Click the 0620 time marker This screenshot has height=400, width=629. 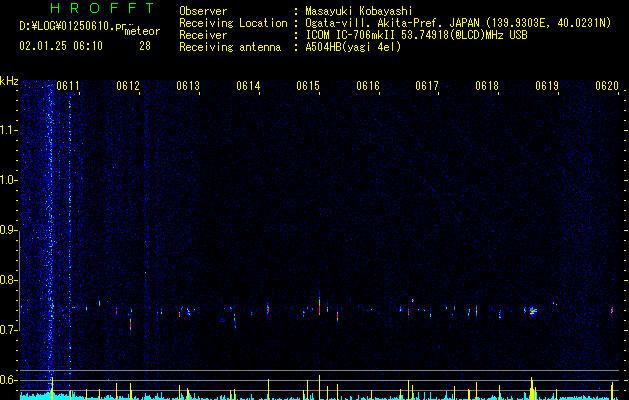607,86
